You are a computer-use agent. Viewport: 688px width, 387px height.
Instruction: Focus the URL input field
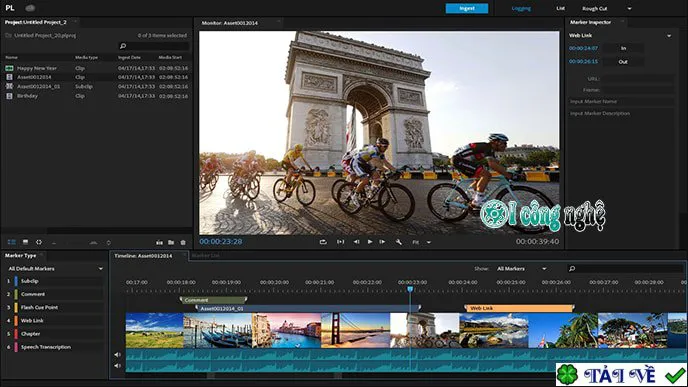638,79
